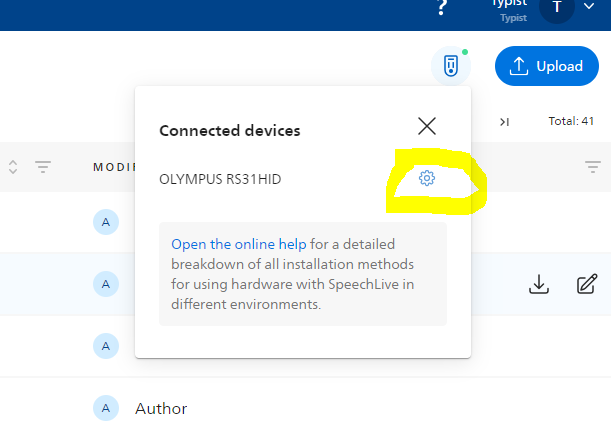Click the Typist avatar with letter T
This screenshot has height=436, width=611.
(557, 8)
